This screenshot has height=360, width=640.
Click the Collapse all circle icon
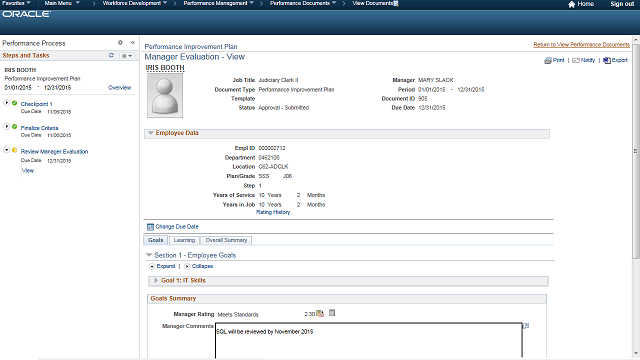pos(187,266)
